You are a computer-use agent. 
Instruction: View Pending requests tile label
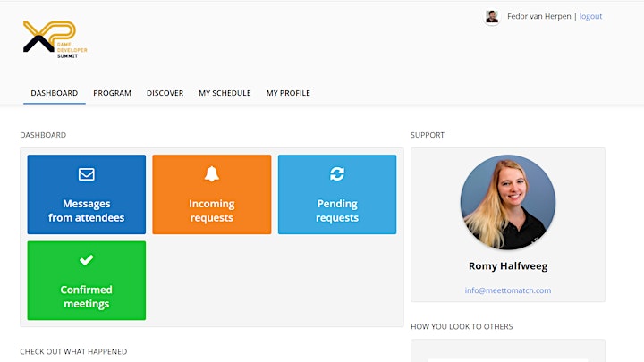[x=337, y=211]
